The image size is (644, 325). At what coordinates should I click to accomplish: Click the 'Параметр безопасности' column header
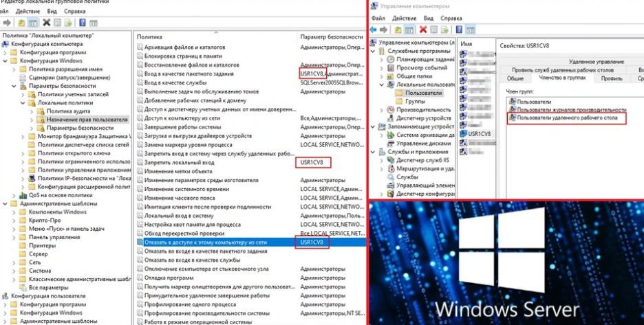tap(331, 36)
